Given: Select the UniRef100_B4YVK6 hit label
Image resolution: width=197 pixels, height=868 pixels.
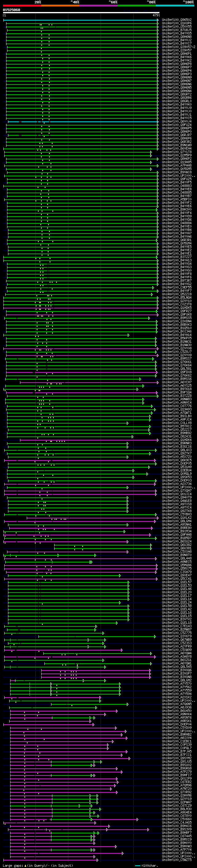Looking at the screenshot, I should pyautogui.click(x=177, y=57).
